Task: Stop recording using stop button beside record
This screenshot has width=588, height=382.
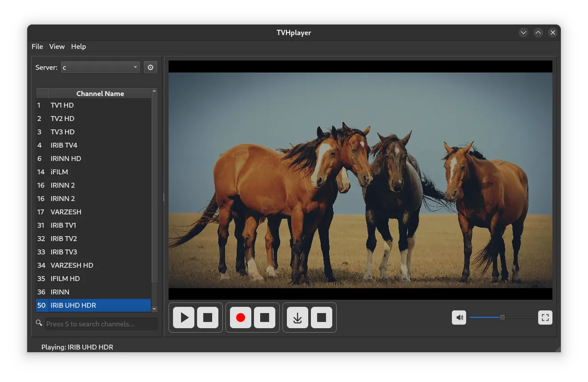Action: click(265, 318)
